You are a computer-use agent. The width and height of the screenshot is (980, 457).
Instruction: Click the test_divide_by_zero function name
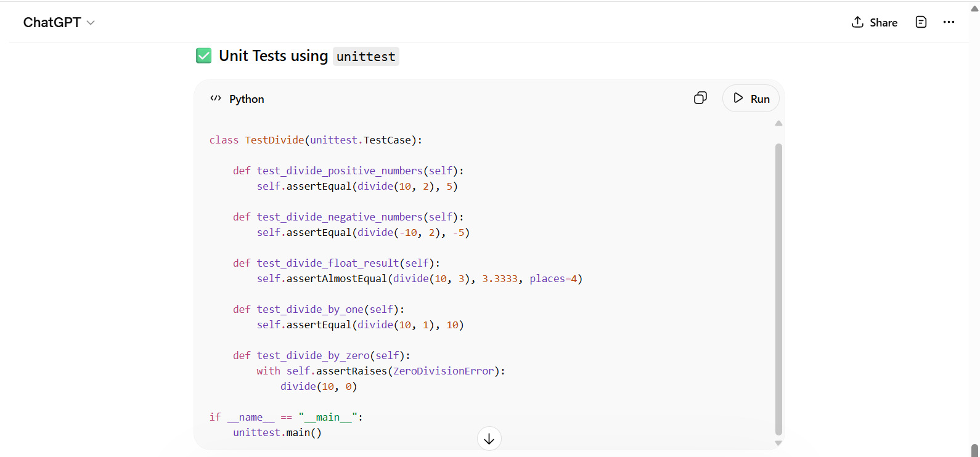pos(313,355)
